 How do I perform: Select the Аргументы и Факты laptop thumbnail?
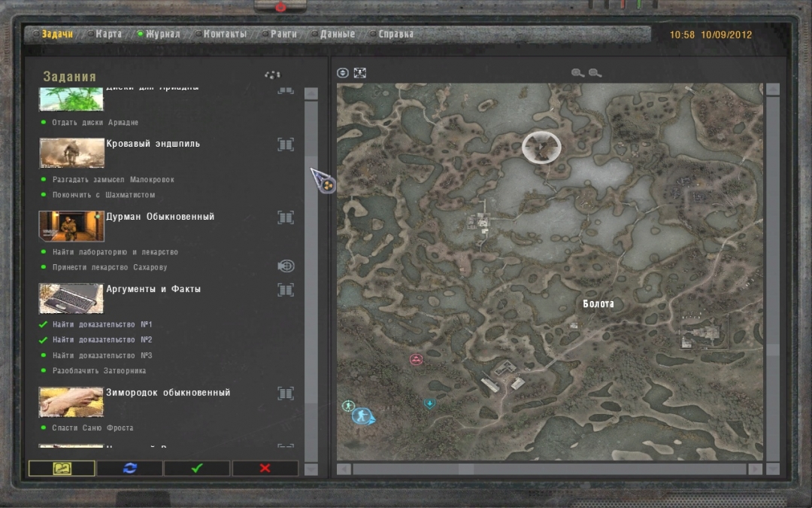coord(71,298)
